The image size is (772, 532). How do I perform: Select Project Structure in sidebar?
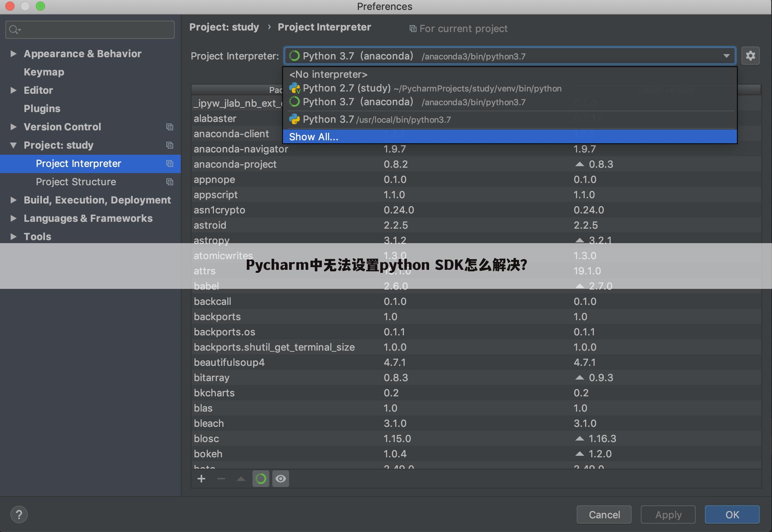[90, 182]
